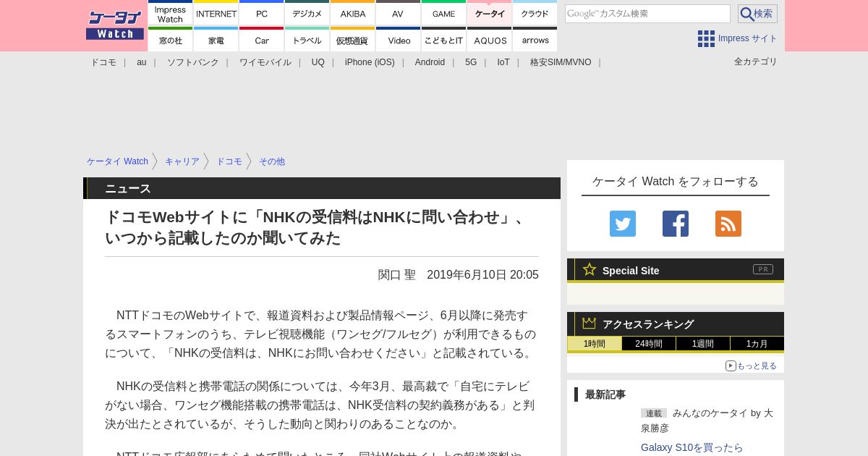Open the こどもとIT tab
The height and width of the screenshot is (456, 868).
point(443,40)
